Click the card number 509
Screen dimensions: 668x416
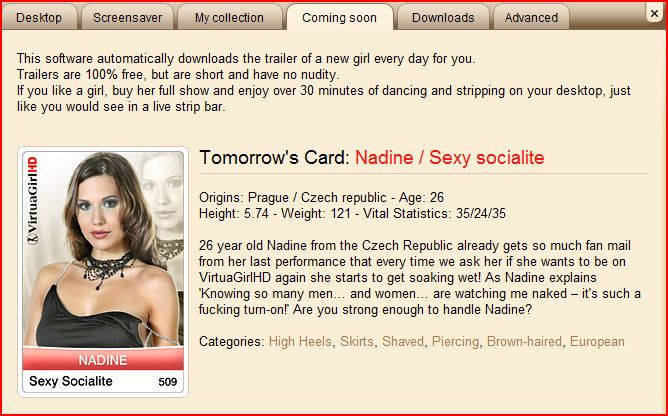coord(167,381)
